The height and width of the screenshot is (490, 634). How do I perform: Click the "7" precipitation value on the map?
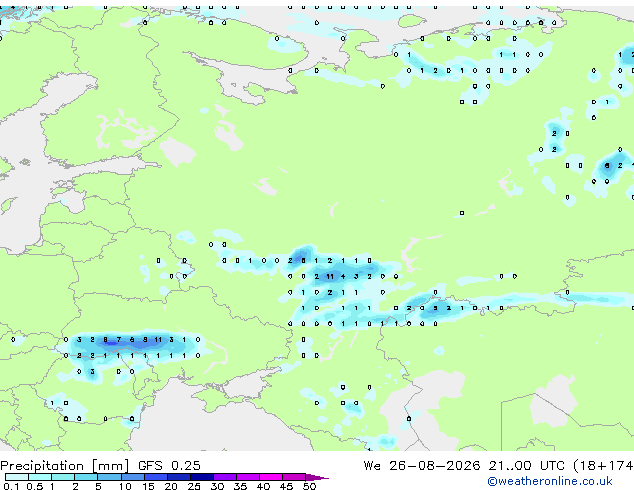click(x=118, y=340)
